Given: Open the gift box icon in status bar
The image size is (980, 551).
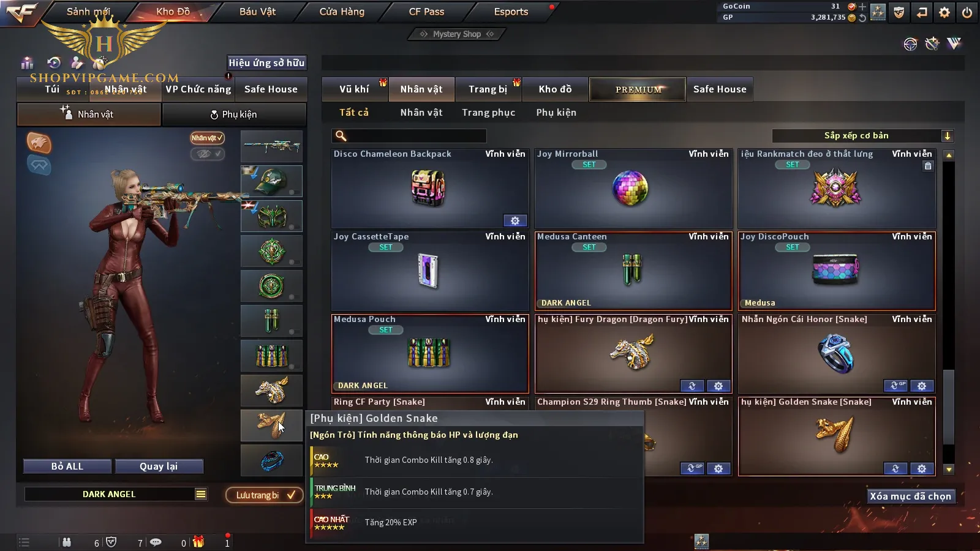Looking at the screenshot, I should click(x=198, y=542).
